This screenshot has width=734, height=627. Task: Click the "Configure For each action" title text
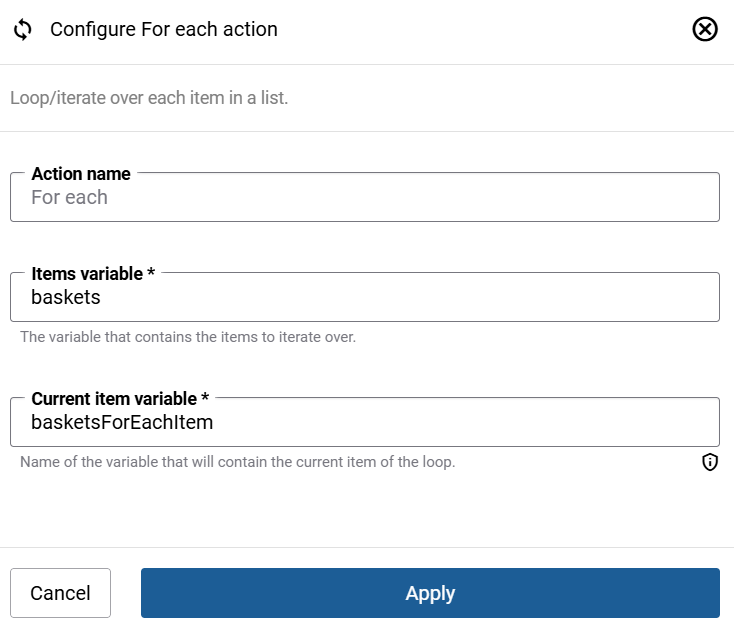click(164, 30)
